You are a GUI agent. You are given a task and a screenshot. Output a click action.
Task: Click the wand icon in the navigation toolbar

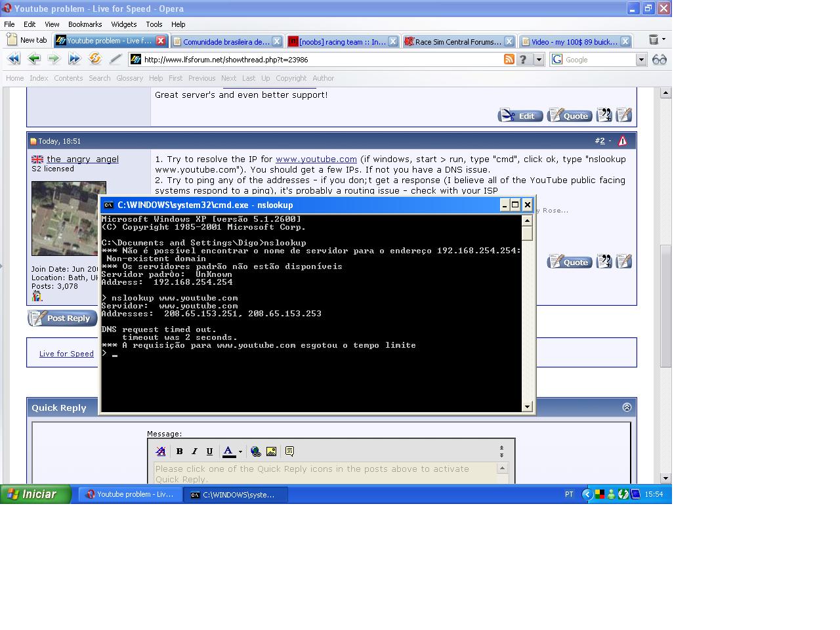coord(115,59)
